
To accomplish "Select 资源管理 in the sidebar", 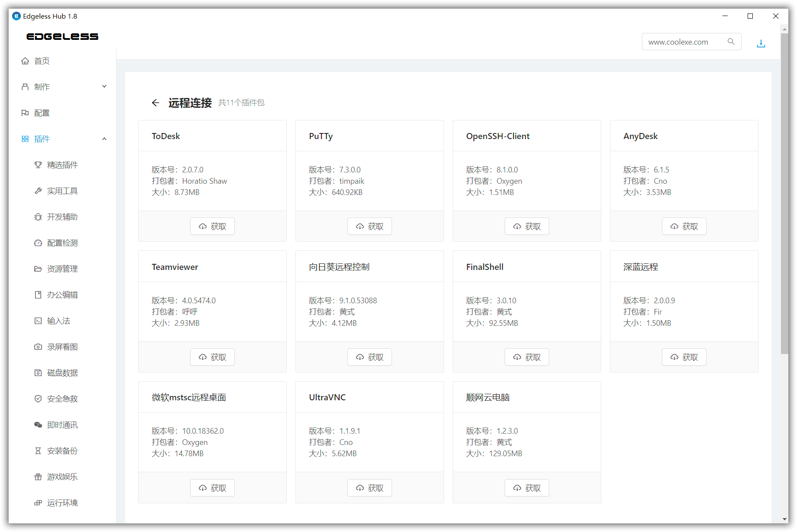I will click(x=62, y=269).
